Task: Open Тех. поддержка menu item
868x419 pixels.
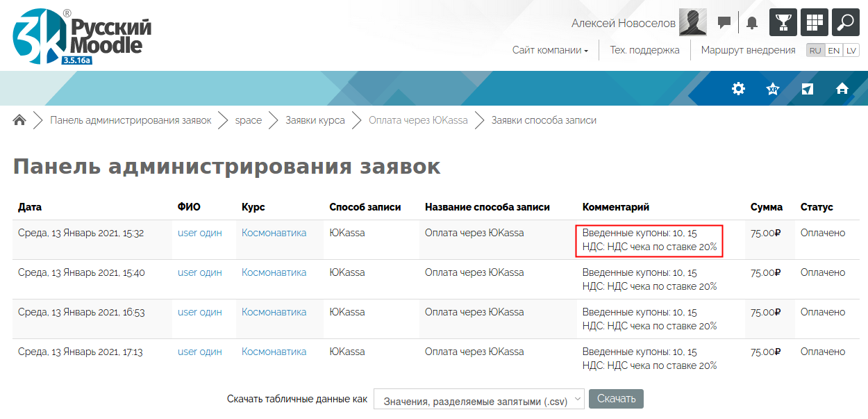Action: pyautogui.click(x=644, y=50)
